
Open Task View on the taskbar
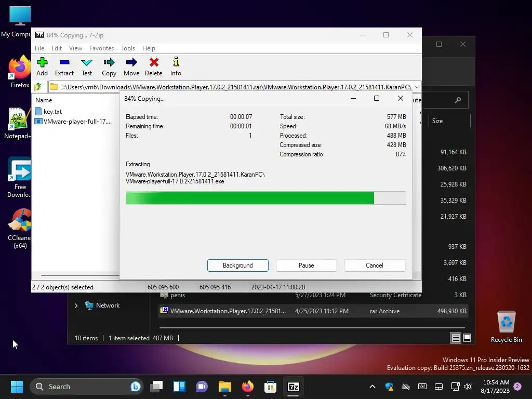(x=157, y=387)
